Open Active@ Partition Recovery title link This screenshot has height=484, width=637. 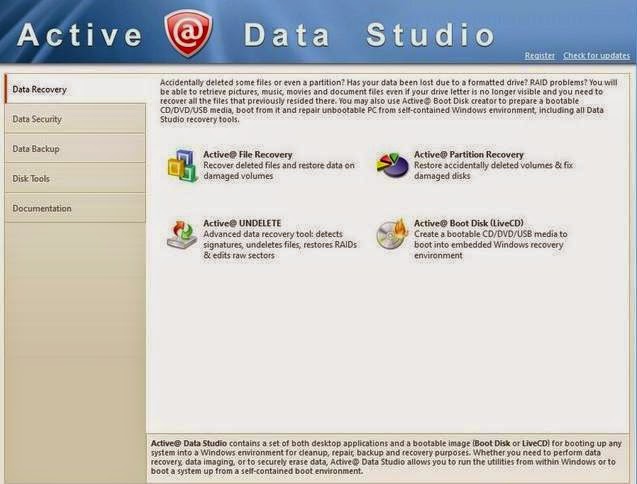469,154
